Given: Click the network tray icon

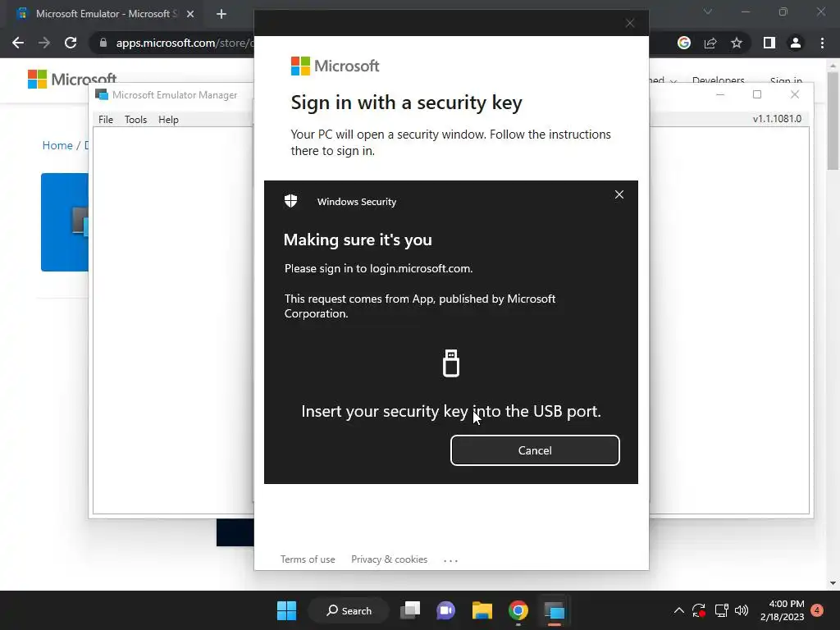Looking at the screenshot, I should tap(721, 610).
